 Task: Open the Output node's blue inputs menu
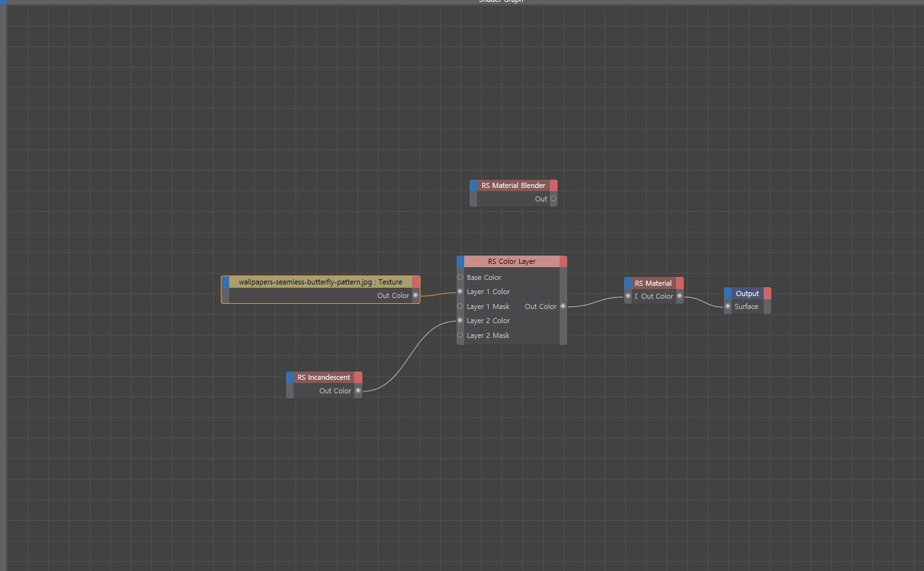(x=728, y=294)
